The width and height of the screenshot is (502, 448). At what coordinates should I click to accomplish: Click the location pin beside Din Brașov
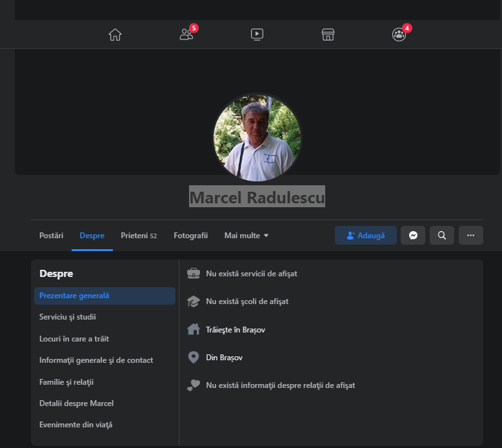click(x=194, y=358)
